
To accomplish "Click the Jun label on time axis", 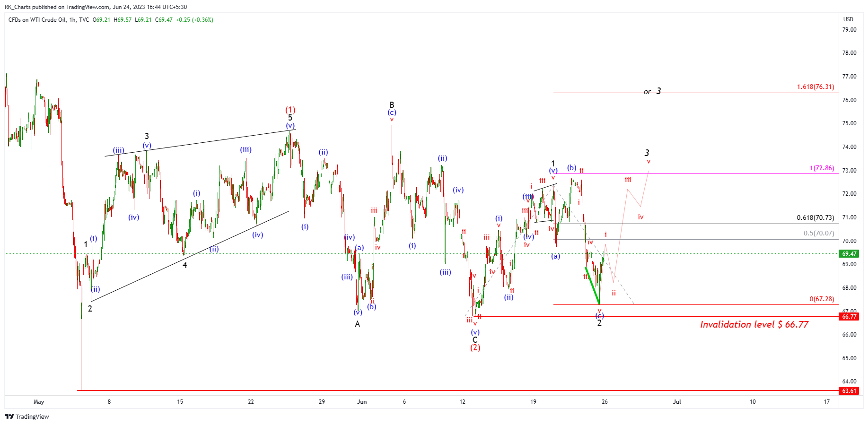I will pos(362,402).
